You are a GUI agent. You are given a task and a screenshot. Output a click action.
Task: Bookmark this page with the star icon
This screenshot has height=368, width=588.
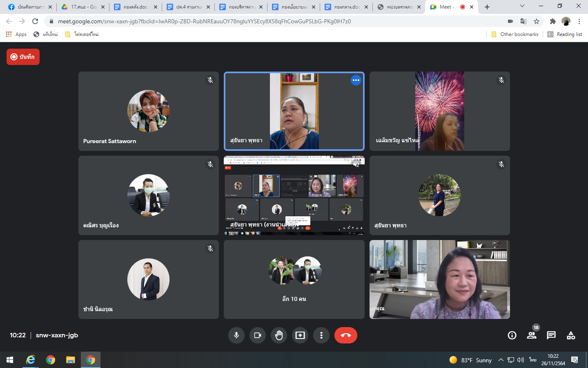coord(537,21)
